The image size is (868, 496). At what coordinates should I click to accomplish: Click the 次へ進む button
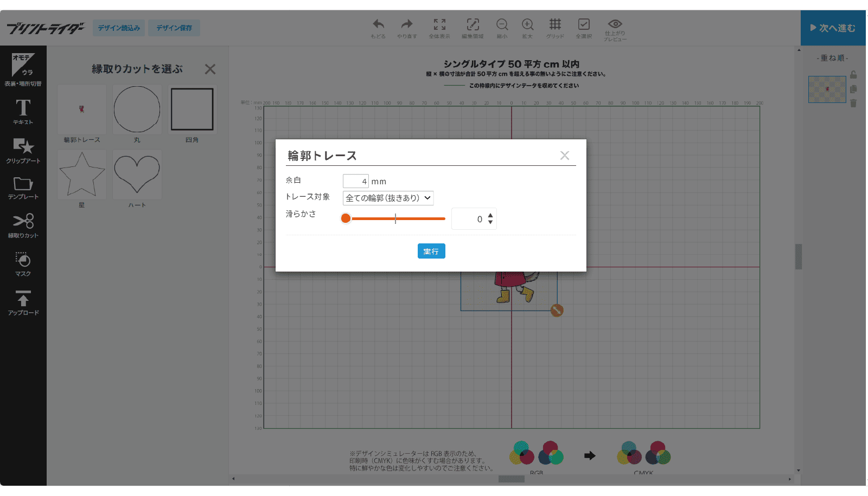833,28
